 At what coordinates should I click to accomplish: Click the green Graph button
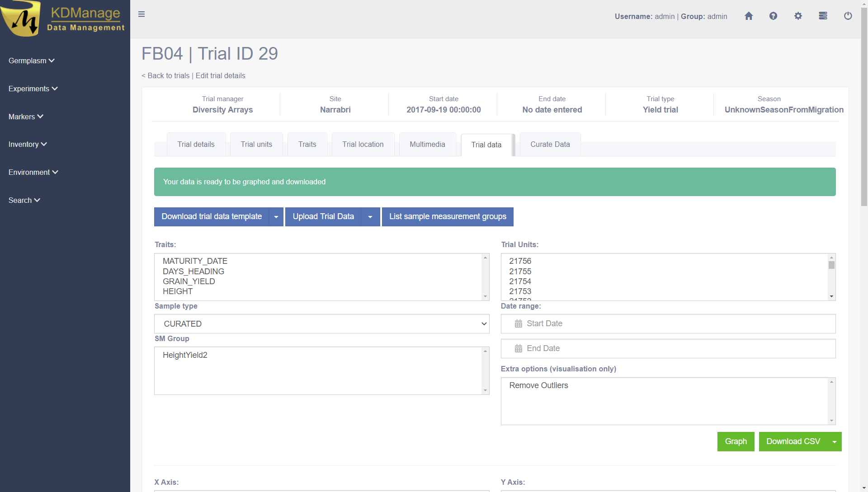click(736, 442)
